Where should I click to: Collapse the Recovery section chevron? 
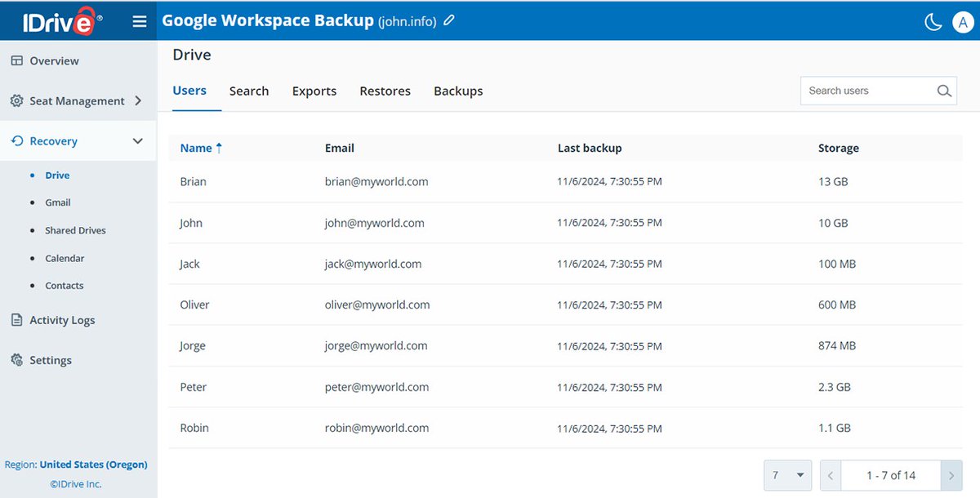[138, 141]
